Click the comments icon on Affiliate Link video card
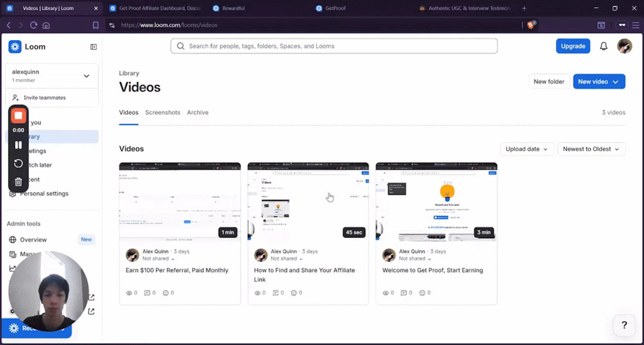Image resolution: width=644 pixels, height=345 pixels. (x=275, y=293)
